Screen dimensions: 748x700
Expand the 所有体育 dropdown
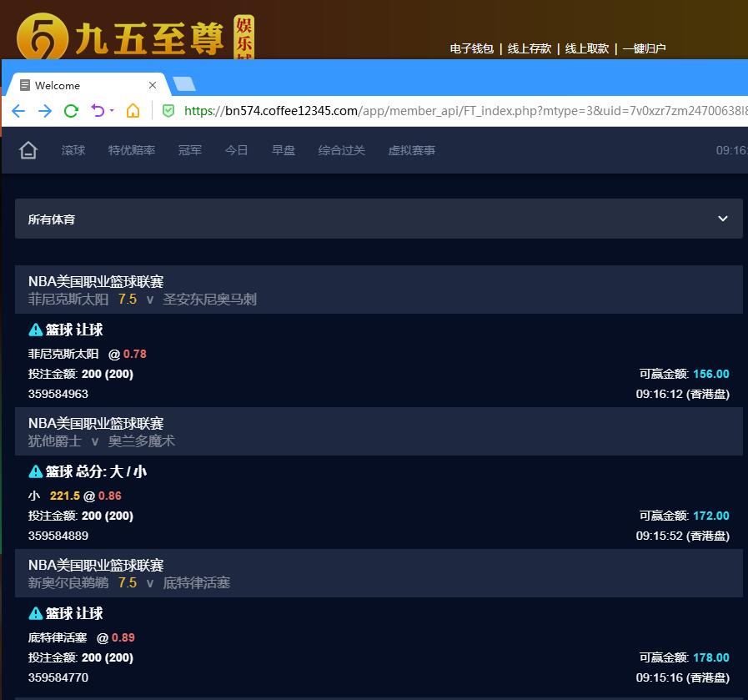coord(722,219)
